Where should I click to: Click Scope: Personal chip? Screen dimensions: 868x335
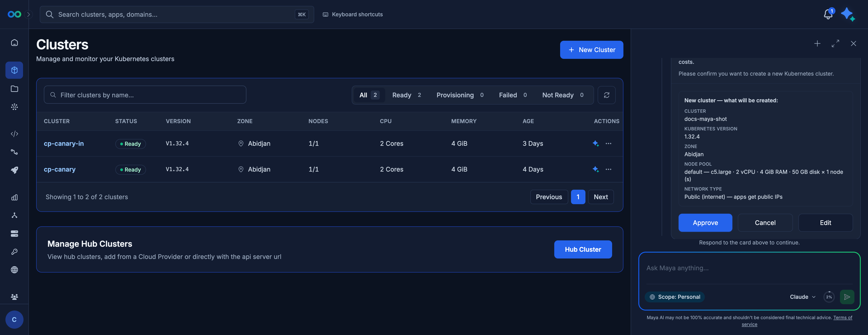[675, 297]
